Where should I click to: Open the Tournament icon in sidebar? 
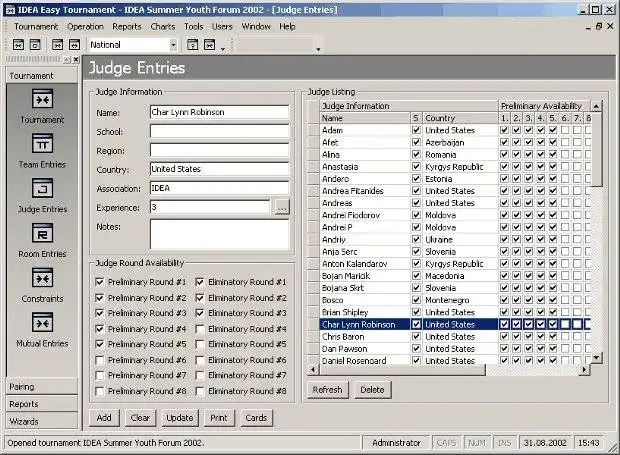(42, 99)
